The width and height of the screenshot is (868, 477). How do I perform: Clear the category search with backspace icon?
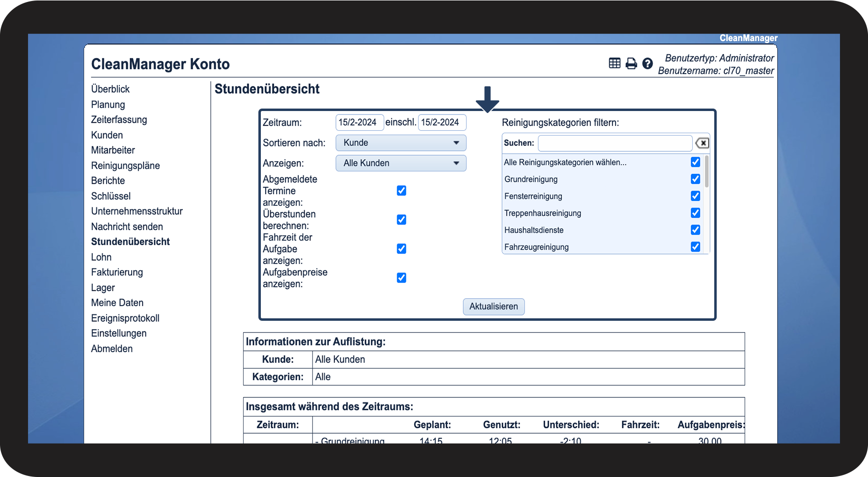tap(702, 143)
